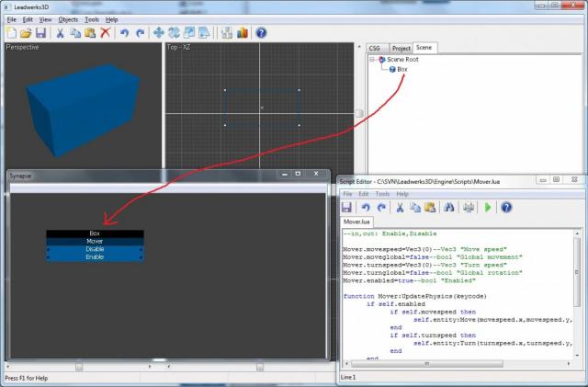
Task: Select the Mover.lua script tab
Action: 357,222
